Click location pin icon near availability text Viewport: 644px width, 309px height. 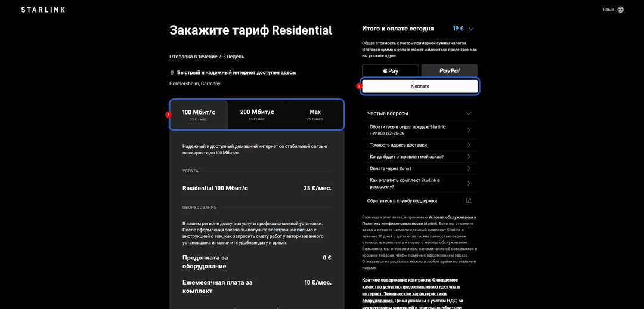pyautogui.click(x=172, y=73)
